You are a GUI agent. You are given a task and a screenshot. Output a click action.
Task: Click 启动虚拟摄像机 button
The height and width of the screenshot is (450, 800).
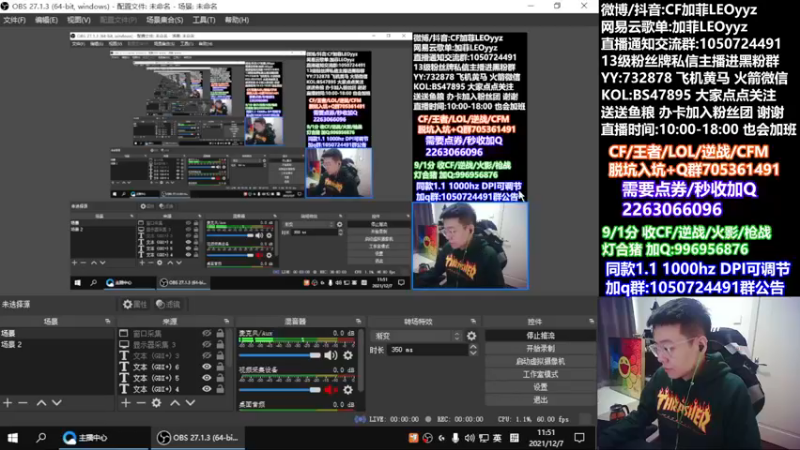[540, 361]
